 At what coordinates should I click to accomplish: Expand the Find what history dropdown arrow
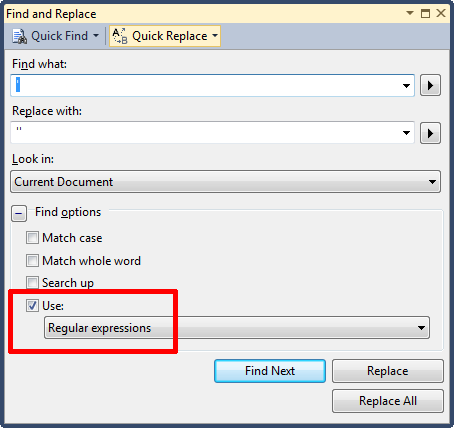coord(406,86)
